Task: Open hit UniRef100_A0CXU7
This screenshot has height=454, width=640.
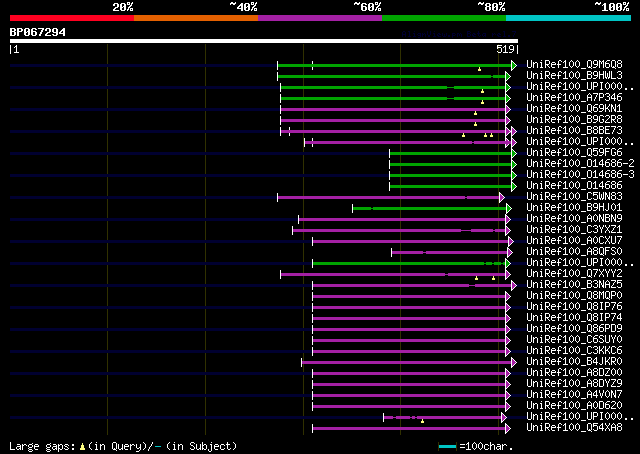Action: [x=574, y=240]
